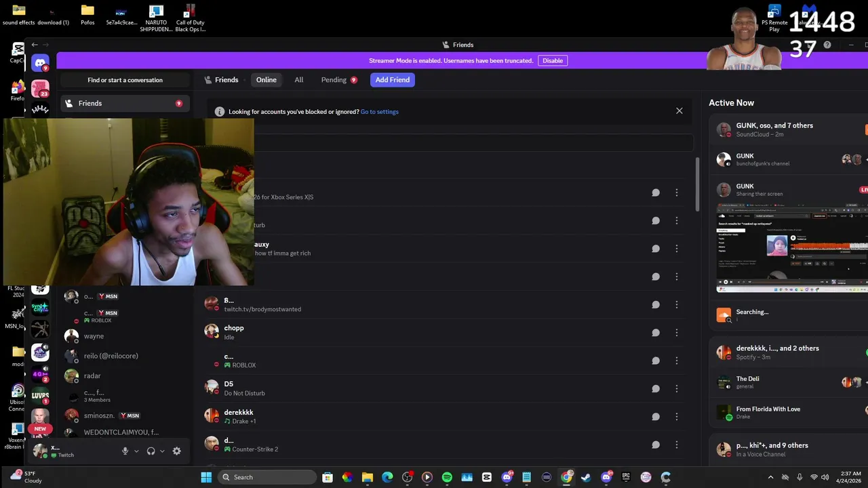Open File Explorer from the taskbar
The height and width of the screenshot is (488, 868).
[367, 477]
